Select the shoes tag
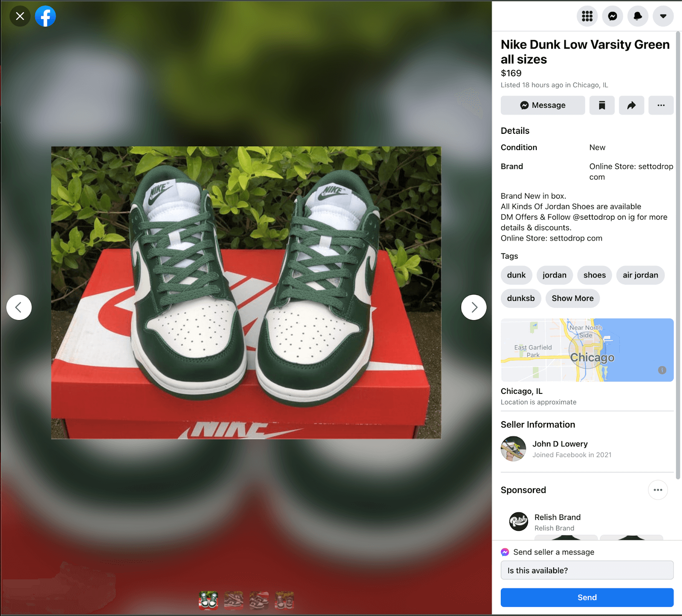This screenshot has width=682, height=616. (595, 275)
